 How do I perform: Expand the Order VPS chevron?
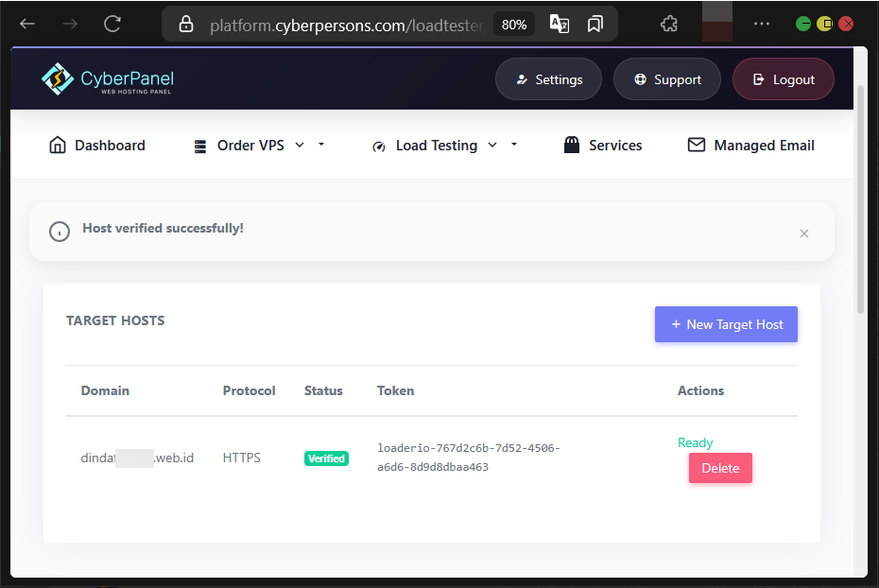(300, 146)
